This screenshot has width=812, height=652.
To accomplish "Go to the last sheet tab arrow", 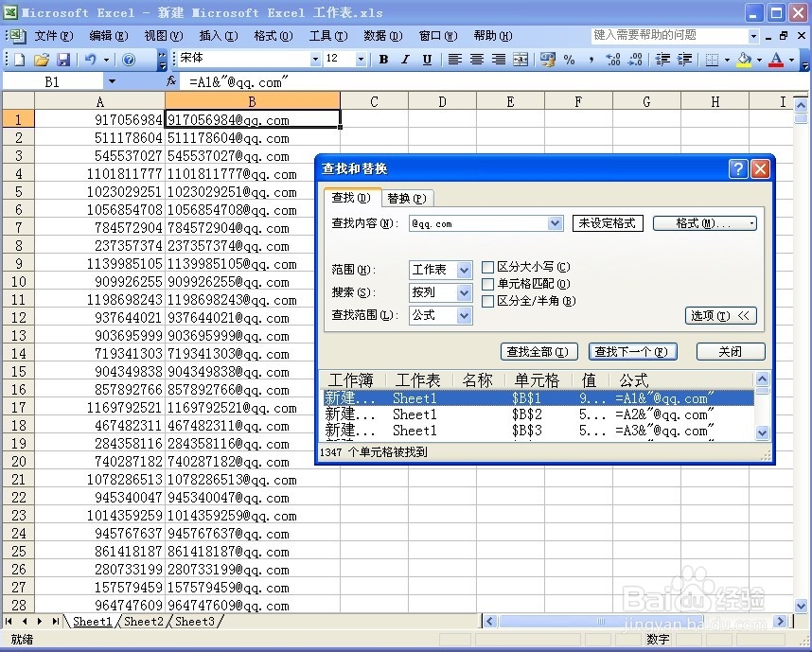I will coord(55,621).
